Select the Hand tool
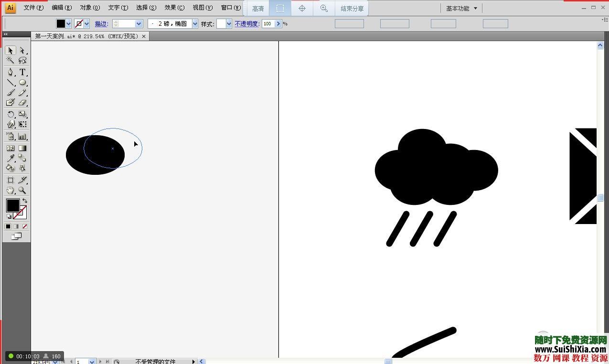This screenshot has height=364, width=609. click(x=10, y=190)
